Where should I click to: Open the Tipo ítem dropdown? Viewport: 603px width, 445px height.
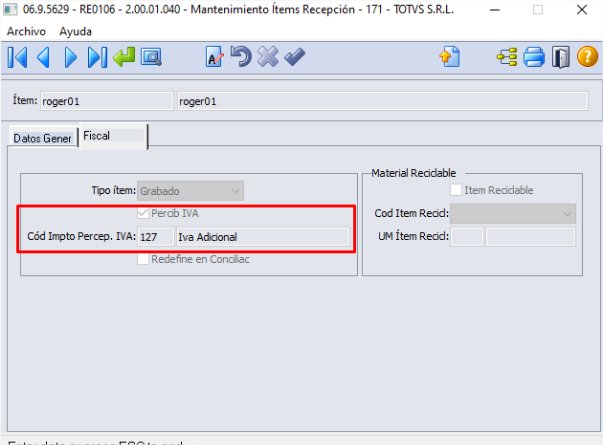pyautogui.click(x=190, y=191)
